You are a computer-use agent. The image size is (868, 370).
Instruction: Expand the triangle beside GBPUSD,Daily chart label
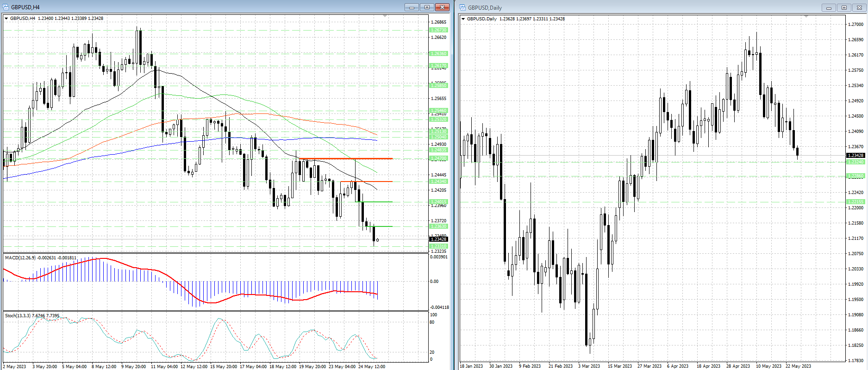[x=463, y=19]
